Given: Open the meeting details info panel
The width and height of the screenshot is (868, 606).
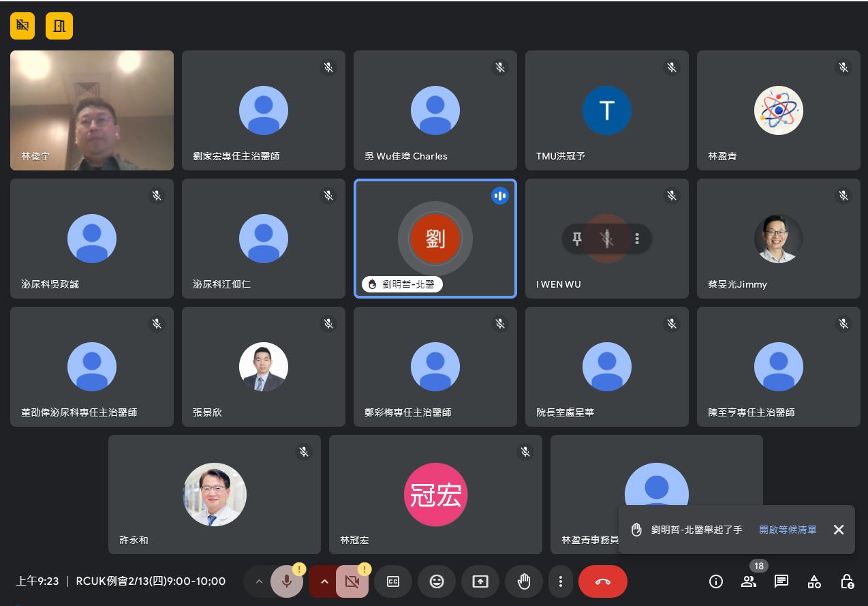Looking at the screenshot, I should [x=716, y=581].
